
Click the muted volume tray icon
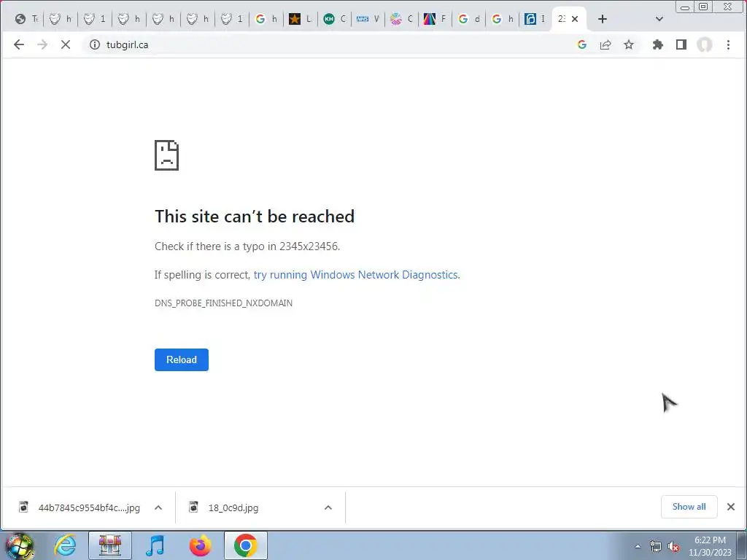click(673, 546)
